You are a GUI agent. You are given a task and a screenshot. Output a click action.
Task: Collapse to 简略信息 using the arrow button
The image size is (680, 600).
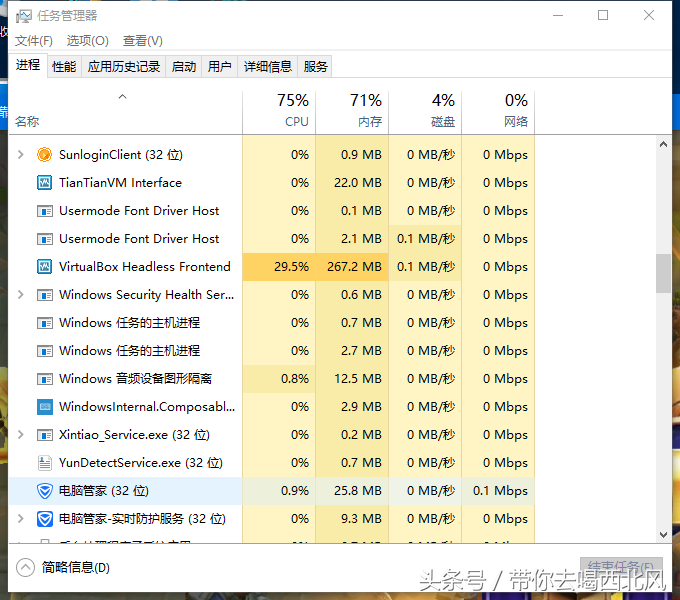[25, 567]
